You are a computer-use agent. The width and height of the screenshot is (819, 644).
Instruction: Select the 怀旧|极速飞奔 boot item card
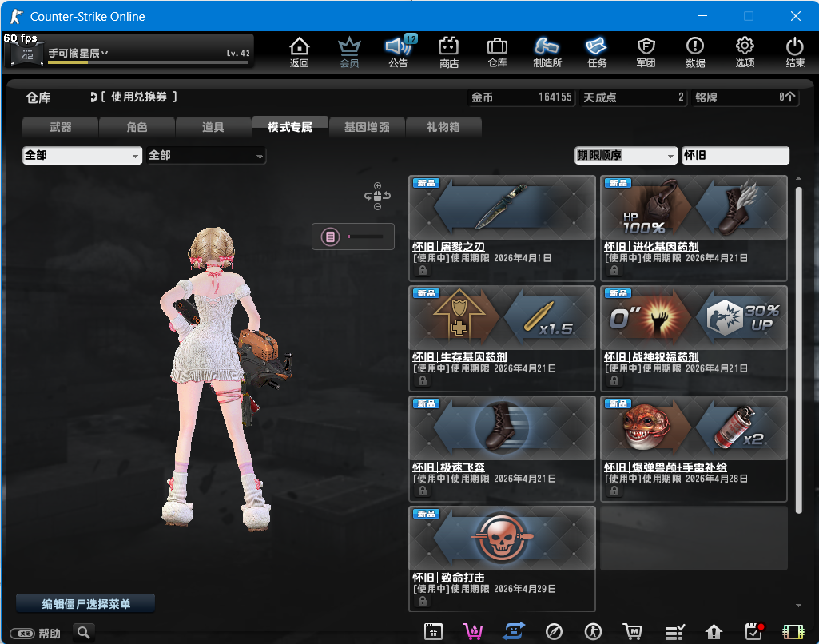502,449
